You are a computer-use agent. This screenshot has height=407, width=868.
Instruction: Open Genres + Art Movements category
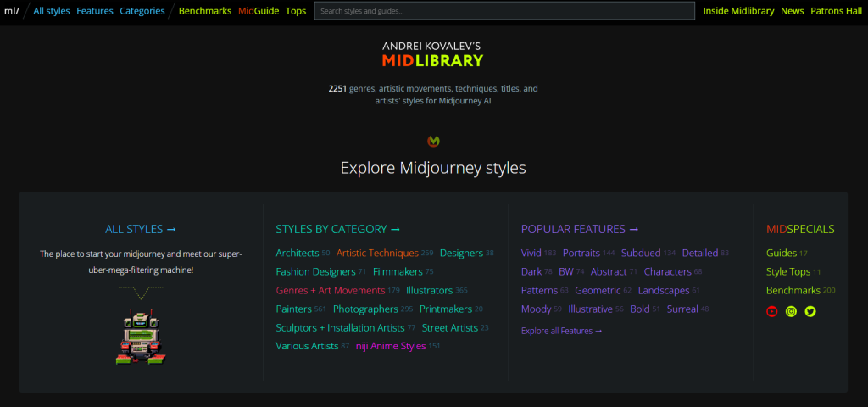coord(330,290)
